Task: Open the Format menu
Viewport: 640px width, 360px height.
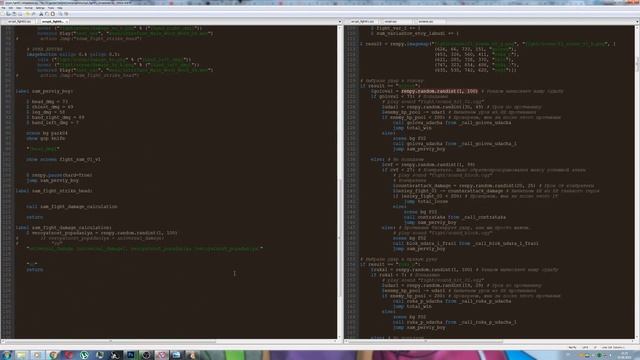Action: (29, 8)
